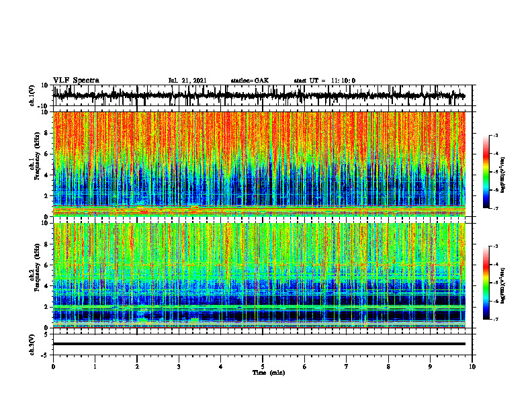Click time axis tick label "6"
This screenshot has width=532, height=411.
[305, 367]
